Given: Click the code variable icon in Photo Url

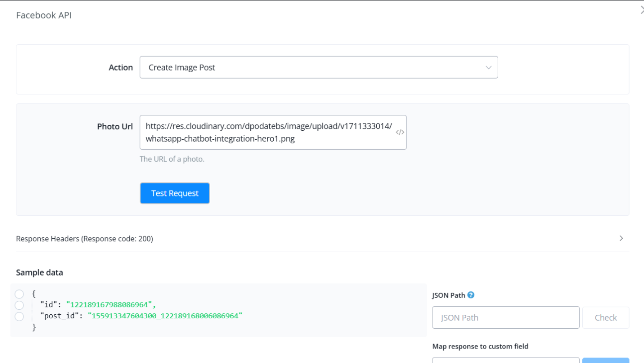Looking at the screenshot, I should [x=400, y=132].
